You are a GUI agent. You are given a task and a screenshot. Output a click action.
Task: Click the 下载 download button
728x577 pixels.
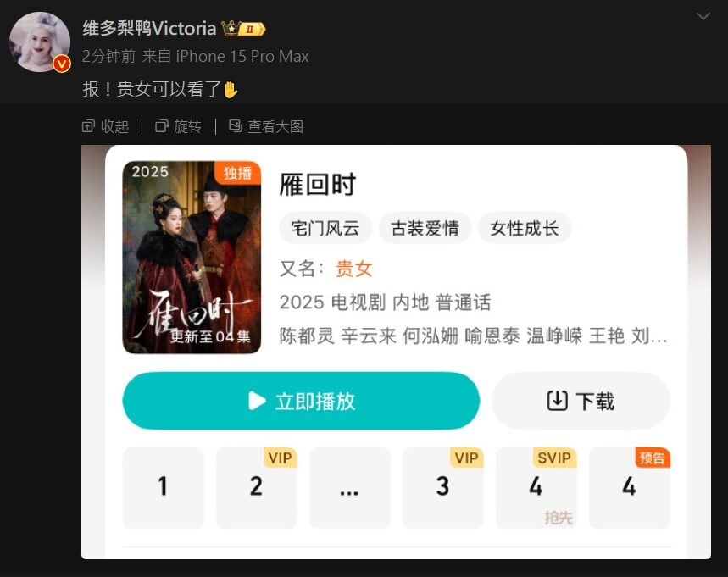click(x=581, y=401)
